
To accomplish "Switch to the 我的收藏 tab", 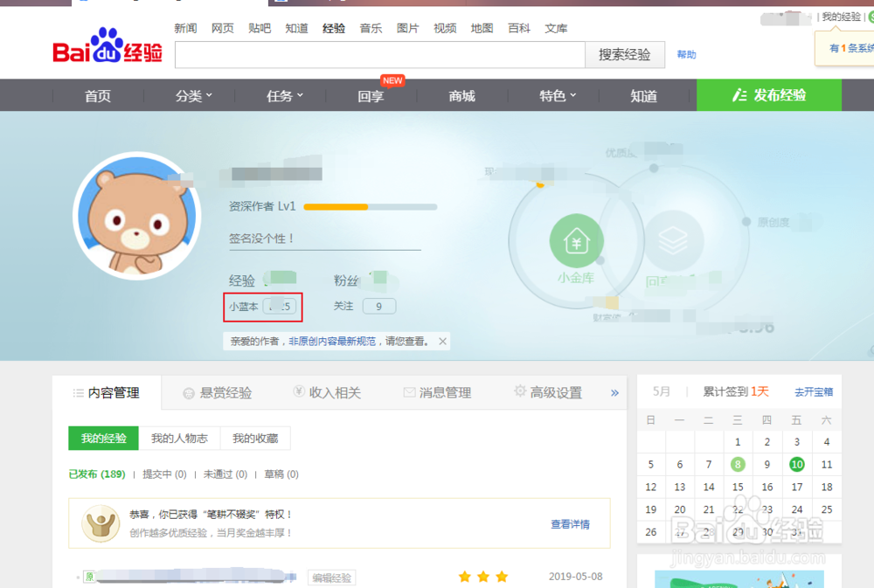I will click(255, 438).
